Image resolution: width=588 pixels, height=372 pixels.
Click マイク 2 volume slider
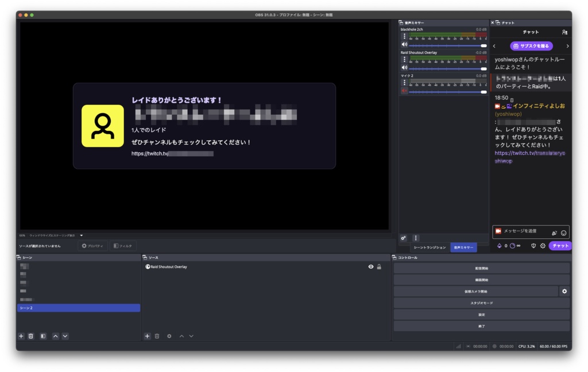[448, 92]
